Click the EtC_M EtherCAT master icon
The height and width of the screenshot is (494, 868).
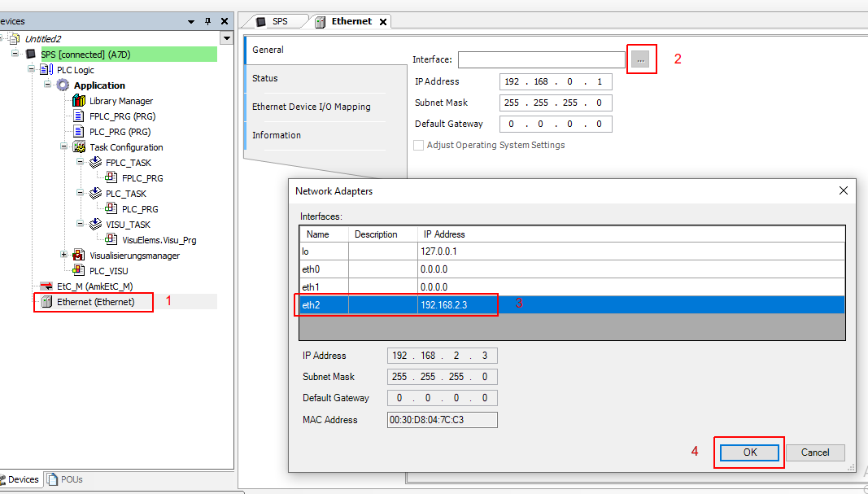pyautogui.click(x=46, y=286)
